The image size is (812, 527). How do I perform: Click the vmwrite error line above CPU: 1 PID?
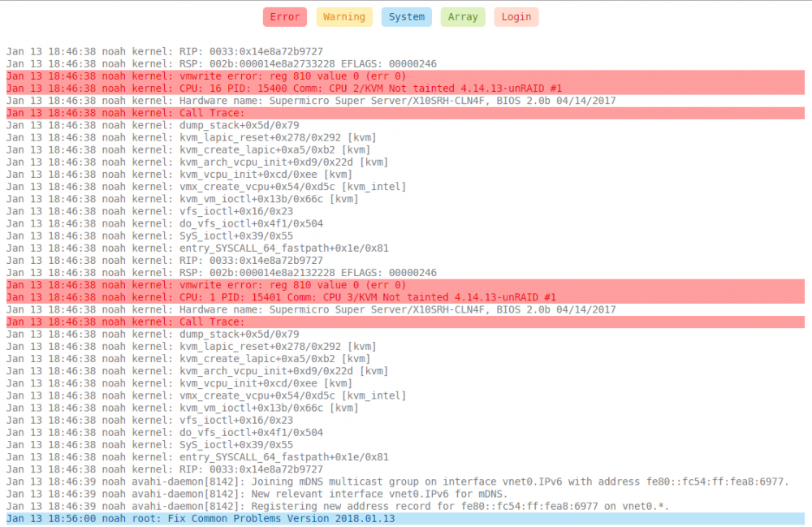(x=405, y=285)
